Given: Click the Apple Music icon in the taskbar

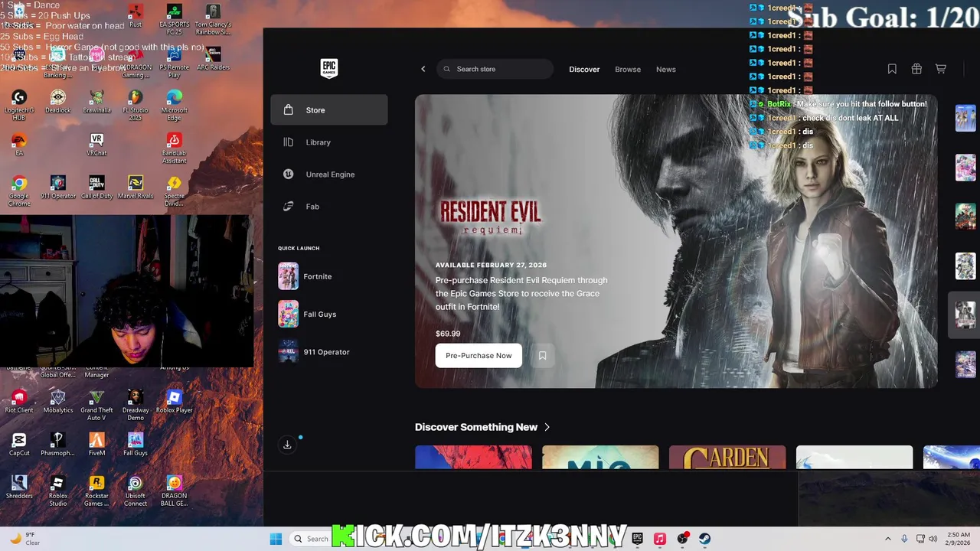Looking at the screenshot, I should [660, 539].
